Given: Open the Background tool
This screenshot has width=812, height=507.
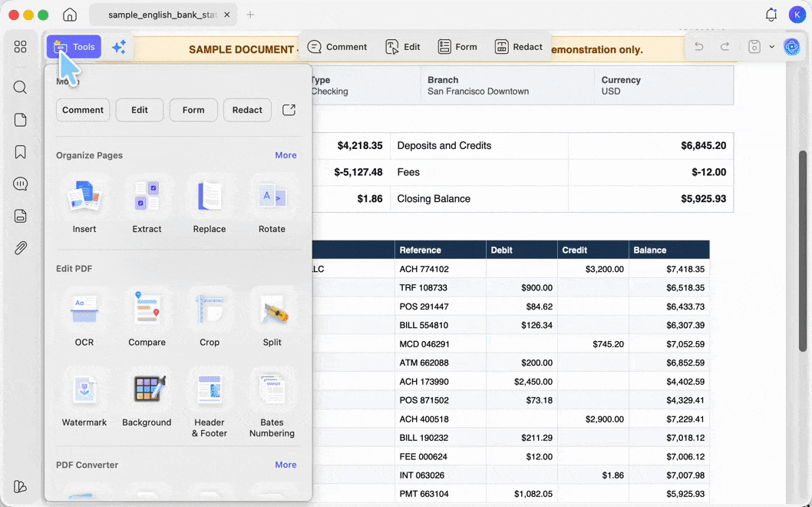Looking at the screenshot, I should point(147,398).
